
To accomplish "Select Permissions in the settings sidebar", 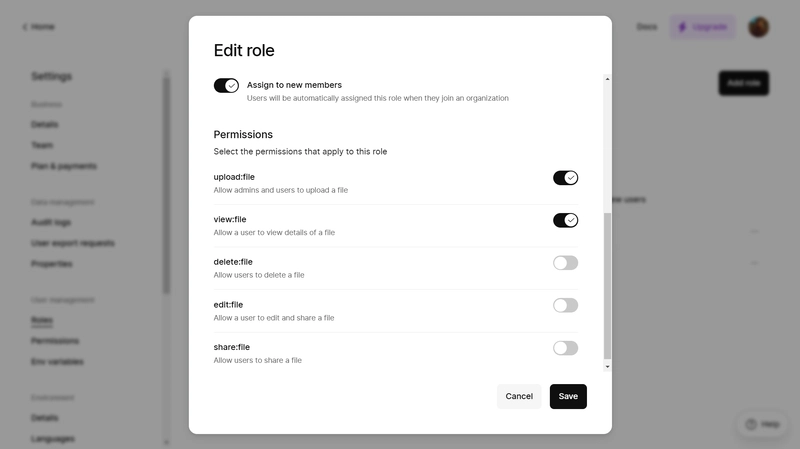I will tap(55, 341).
